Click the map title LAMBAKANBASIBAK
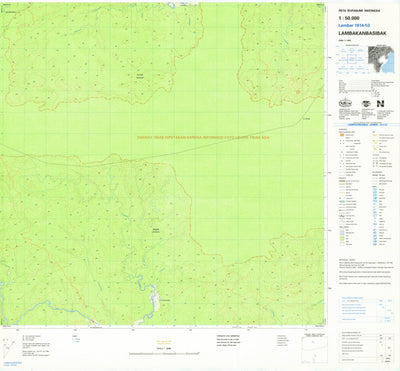Viewport: 400px width, 371px height. (362, 33)
